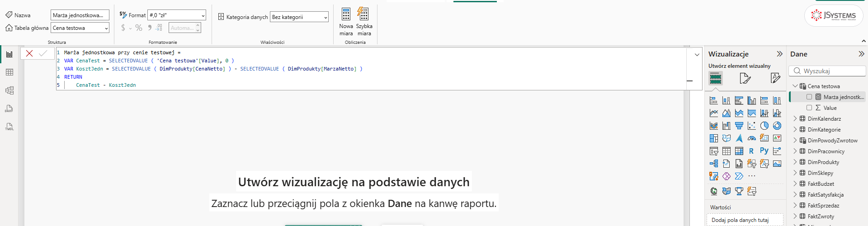This screenshot has height=226, width=868.
Task: Click line 5 of the DAX formula
Action: pos(106,85)
